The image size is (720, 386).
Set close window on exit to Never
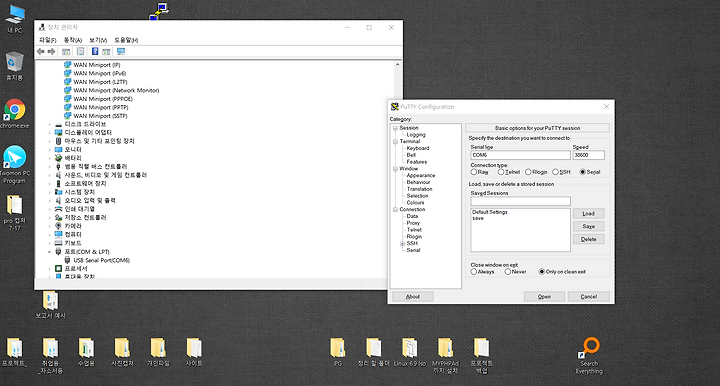[x=508, y=272]
